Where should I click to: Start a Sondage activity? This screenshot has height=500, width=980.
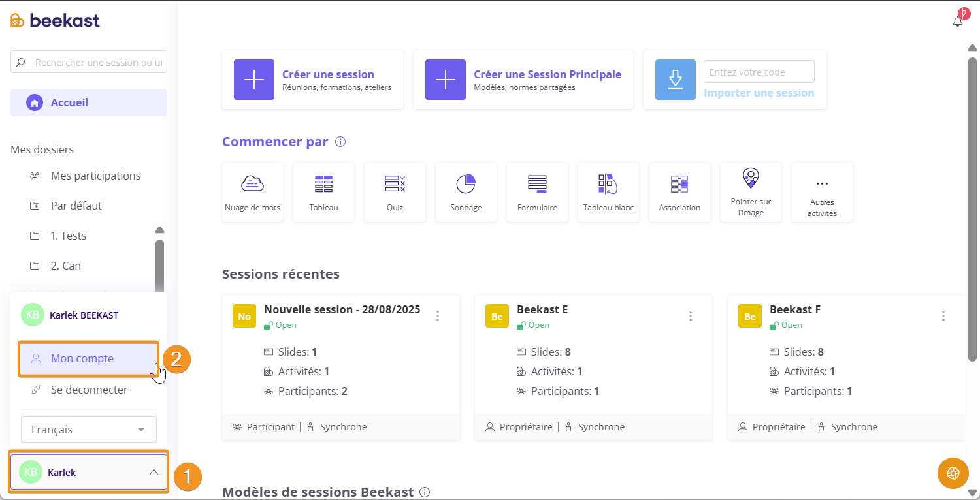pyautogui.click(x=466, y=193)
